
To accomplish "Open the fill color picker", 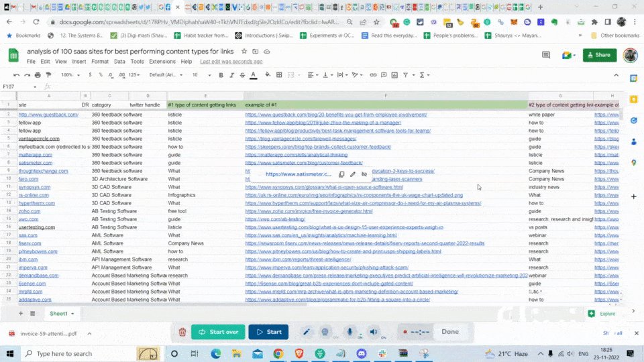I will point(268,75).
